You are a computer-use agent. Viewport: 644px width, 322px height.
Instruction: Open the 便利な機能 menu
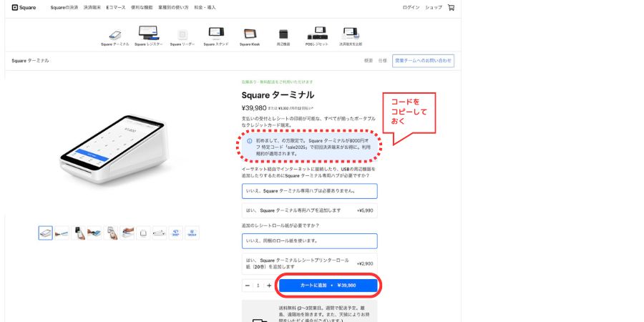coord(142,7)
